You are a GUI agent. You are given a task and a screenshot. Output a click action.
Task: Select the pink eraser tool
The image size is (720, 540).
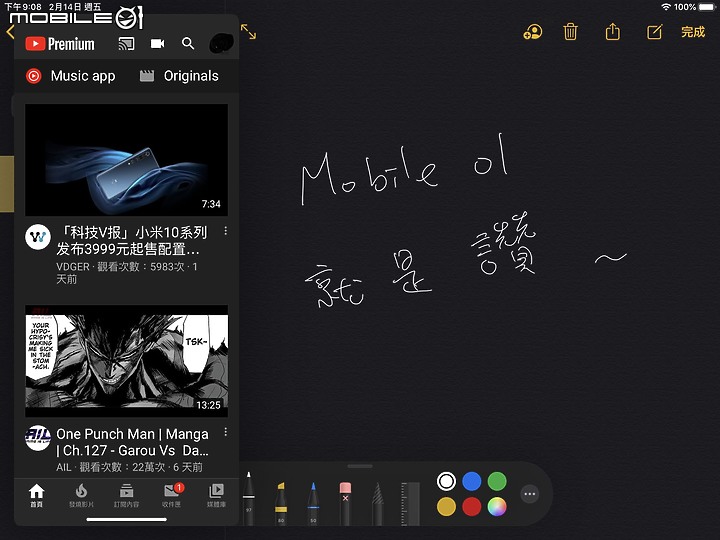pos(345,502)
